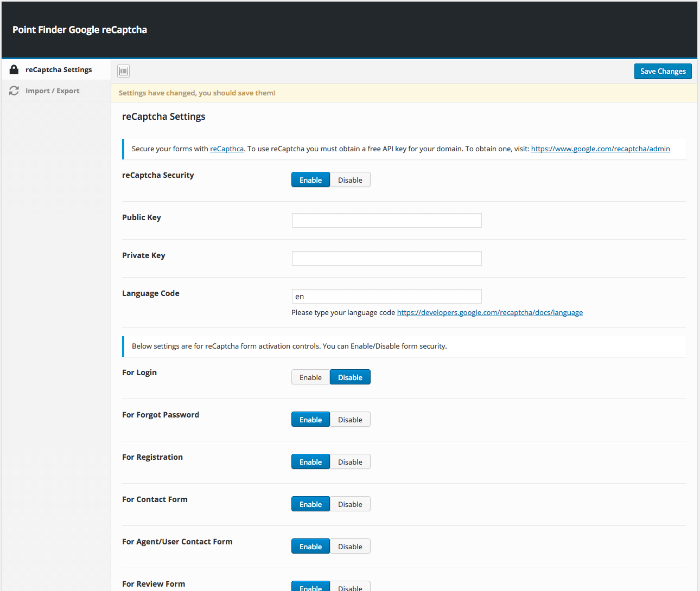This screenshot has height=591, width=700.
Task: Open the recaptcha language docs link
Action: pos(489,312)
